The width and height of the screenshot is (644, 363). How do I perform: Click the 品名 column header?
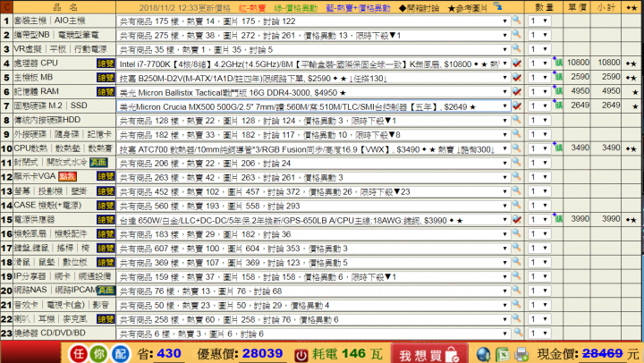coord(65,7)
